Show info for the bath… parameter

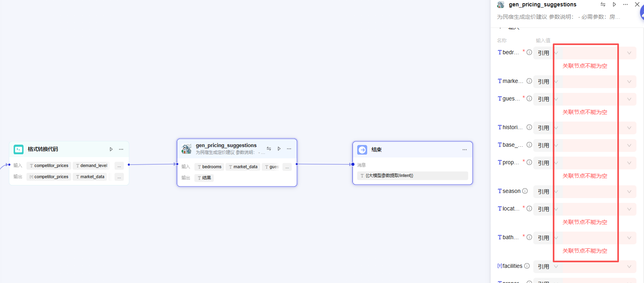point(529,237)
